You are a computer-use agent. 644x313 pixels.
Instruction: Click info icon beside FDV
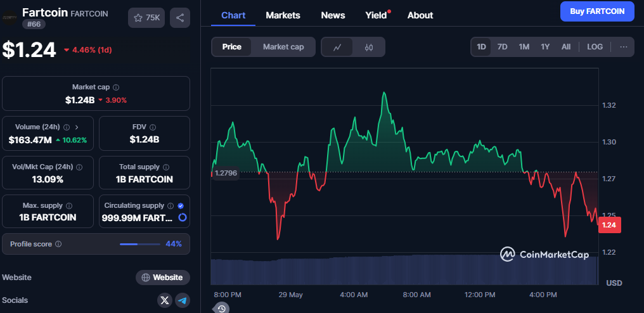(152, 127)
